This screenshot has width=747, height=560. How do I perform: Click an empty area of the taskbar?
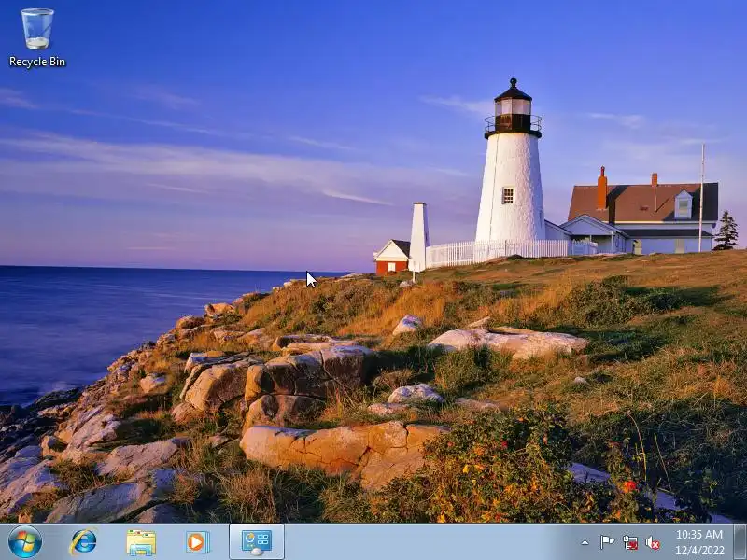click(429, 542)
